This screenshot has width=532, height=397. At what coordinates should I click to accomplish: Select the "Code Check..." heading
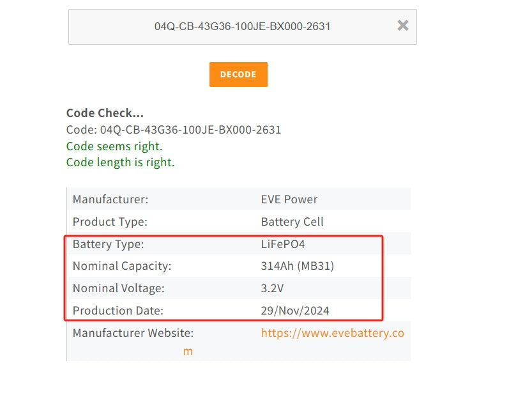[105, 113]
